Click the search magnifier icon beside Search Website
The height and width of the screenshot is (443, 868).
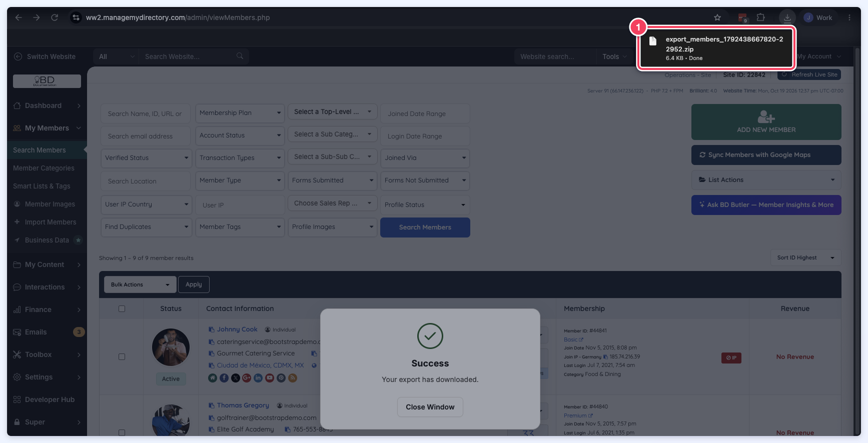tap(240, 56)
